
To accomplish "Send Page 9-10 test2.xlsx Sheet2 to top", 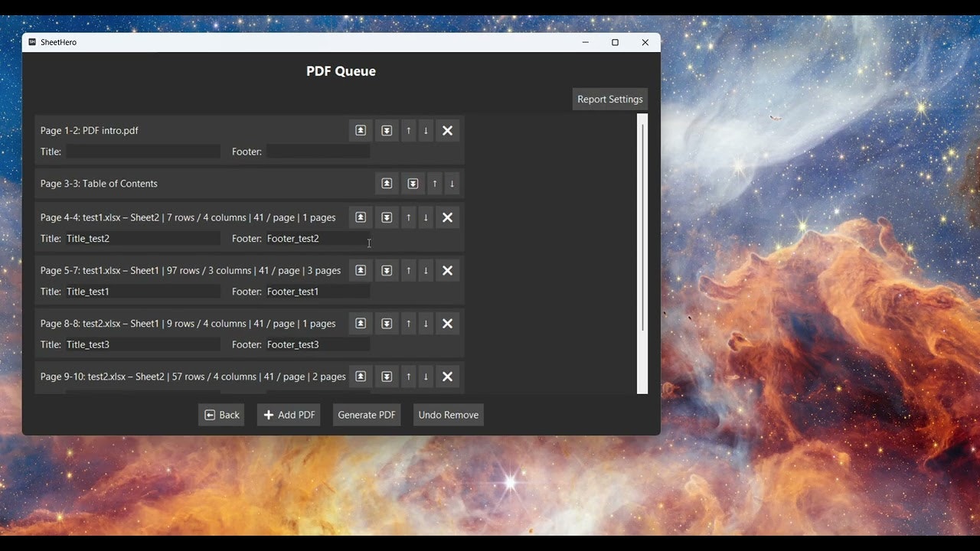I will pyautogui.click(x=361, y=377).
